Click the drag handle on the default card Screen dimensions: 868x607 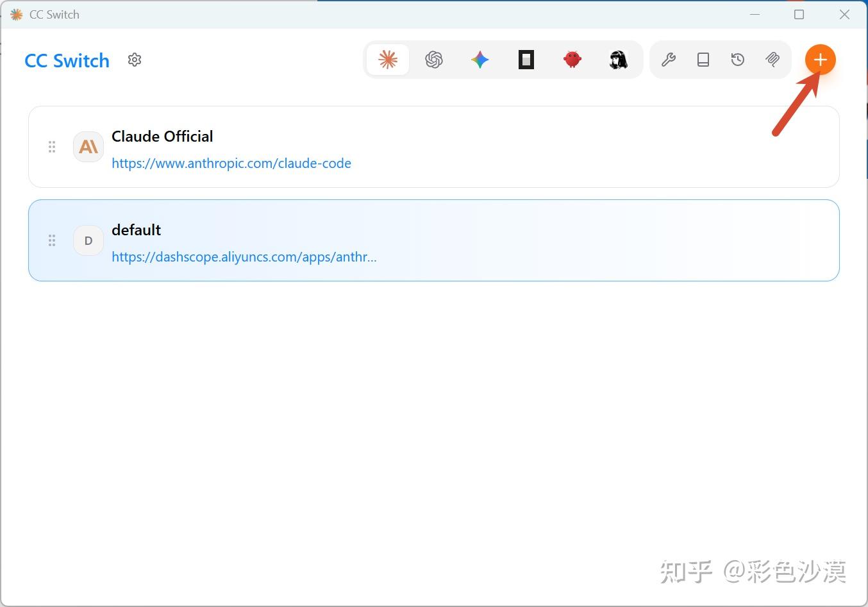tap(52, 240)
